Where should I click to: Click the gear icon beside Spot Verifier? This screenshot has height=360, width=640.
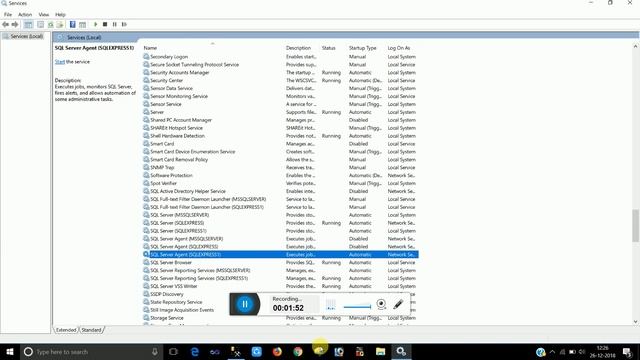click(146, 183)
